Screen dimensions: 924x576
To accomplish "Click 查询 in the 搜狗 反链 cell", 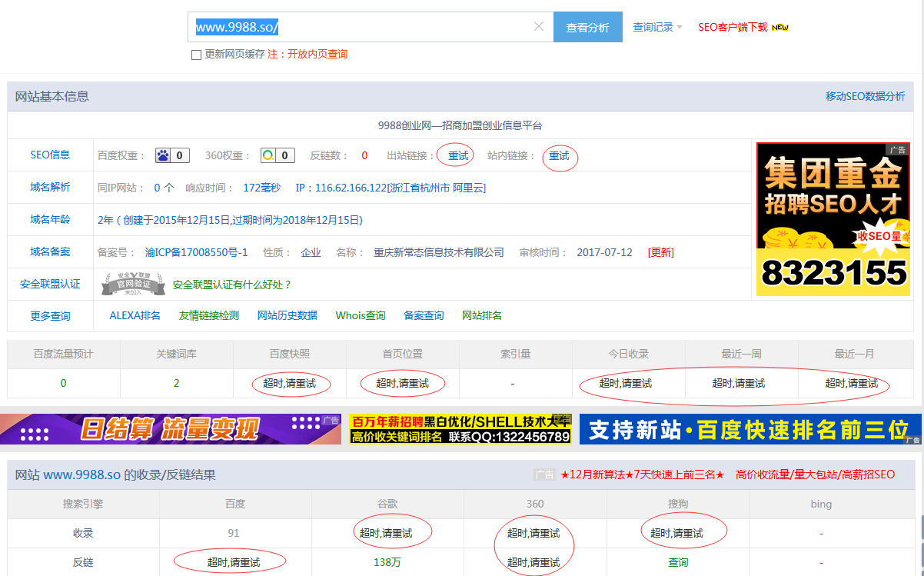I will pos(678,562).
